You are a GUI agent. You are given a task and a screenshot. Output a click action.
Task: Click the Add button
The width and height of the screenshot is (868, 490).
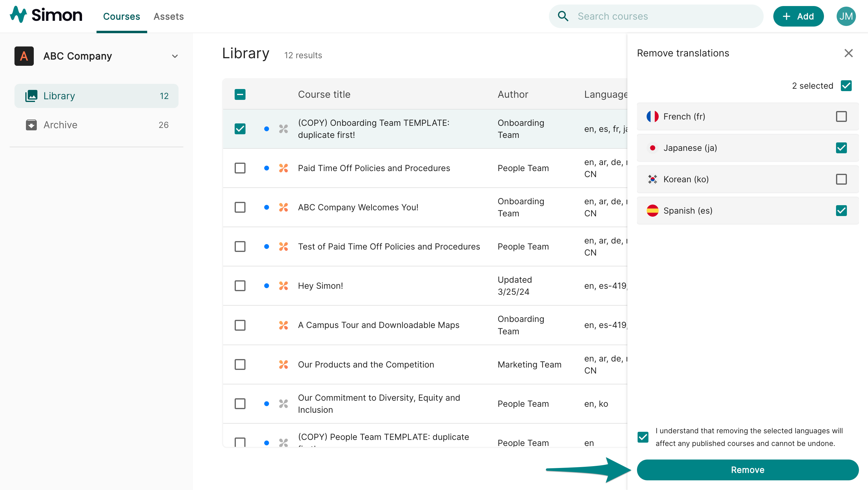pos(798,16)
